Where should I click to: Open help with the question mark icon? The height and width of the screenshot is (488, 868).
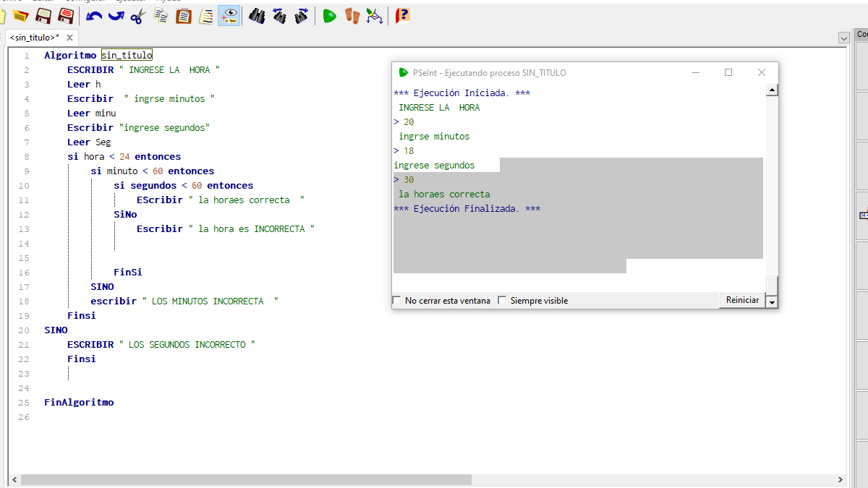click(403, 15)
